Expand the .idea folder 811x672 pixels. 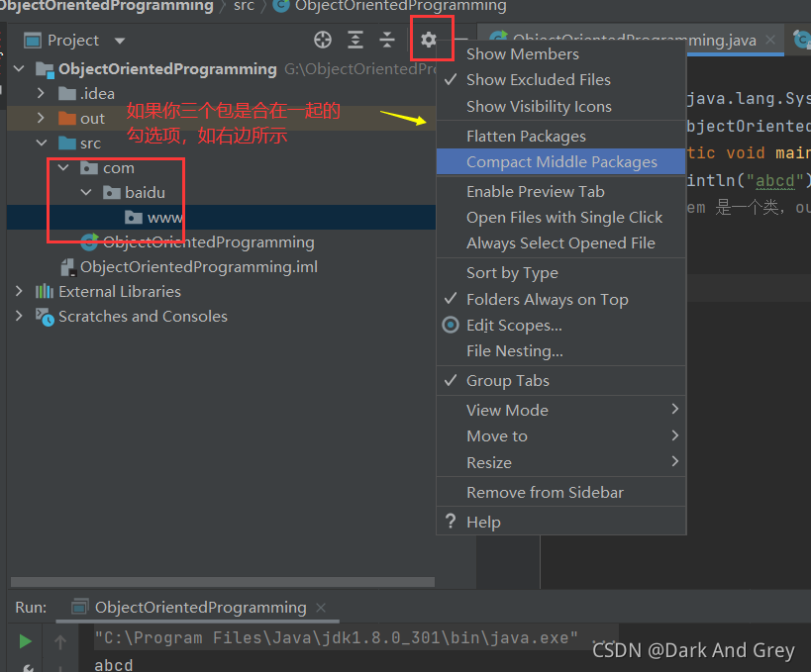[x=41, y=93]
